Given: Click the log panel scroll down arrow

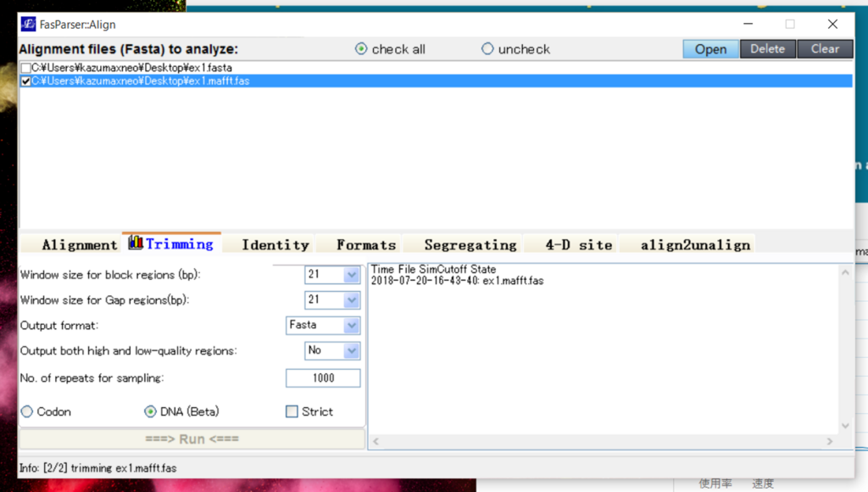Looking at the screenshot, I should tap(845, 426).
